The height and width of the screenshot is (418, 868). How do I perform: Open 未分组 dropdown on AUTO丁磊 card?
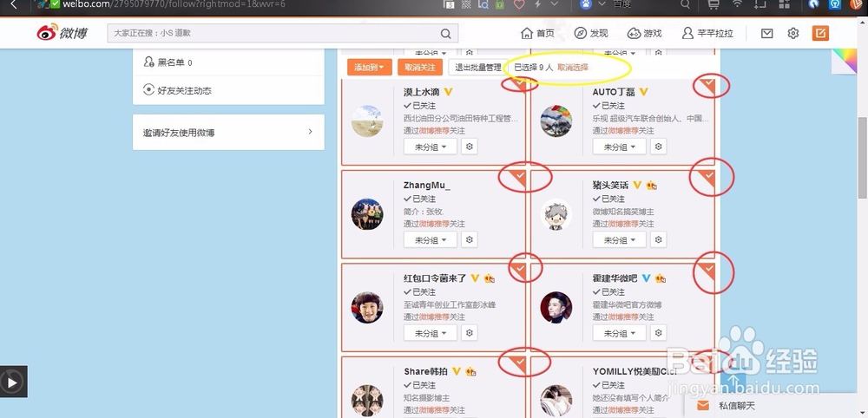[620, 147]
